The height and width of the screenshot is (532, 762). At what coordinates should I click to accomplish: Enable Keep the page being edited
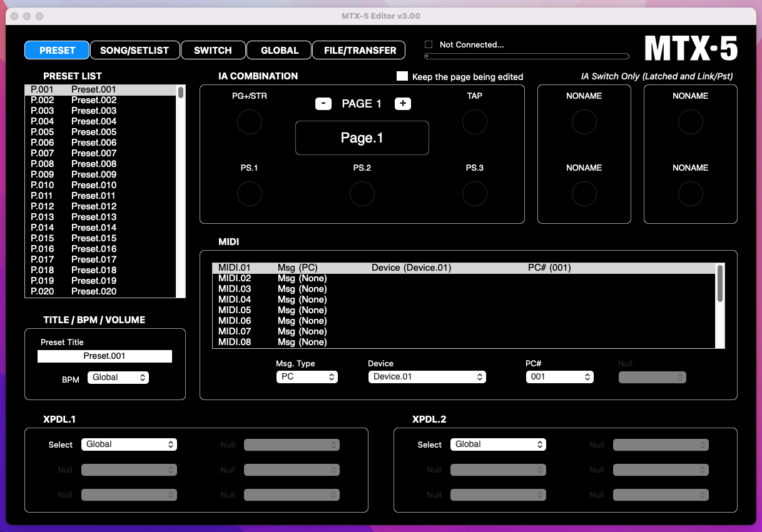point(402,76)
